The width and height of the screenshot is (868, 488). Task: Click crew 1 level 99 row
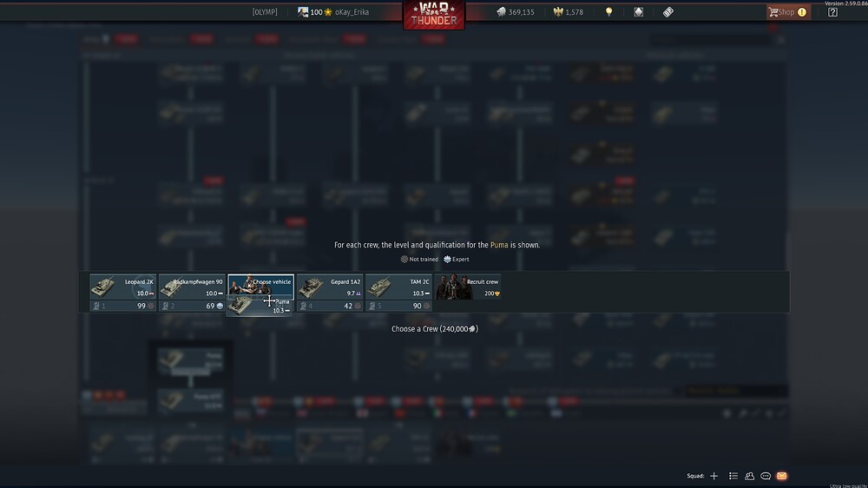click(123, 306)
